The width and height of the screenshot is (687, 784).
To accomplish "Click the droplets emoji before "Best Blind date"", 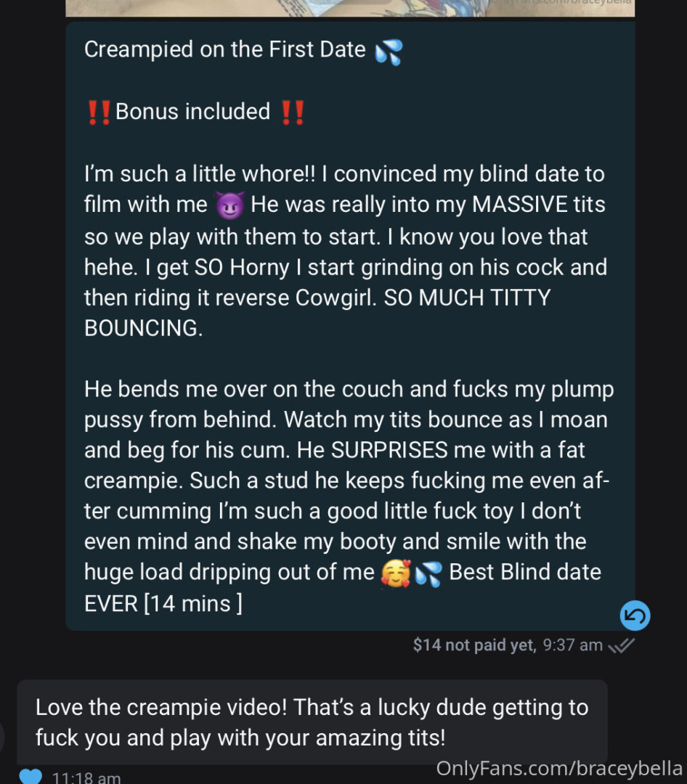I will point(428,573).
